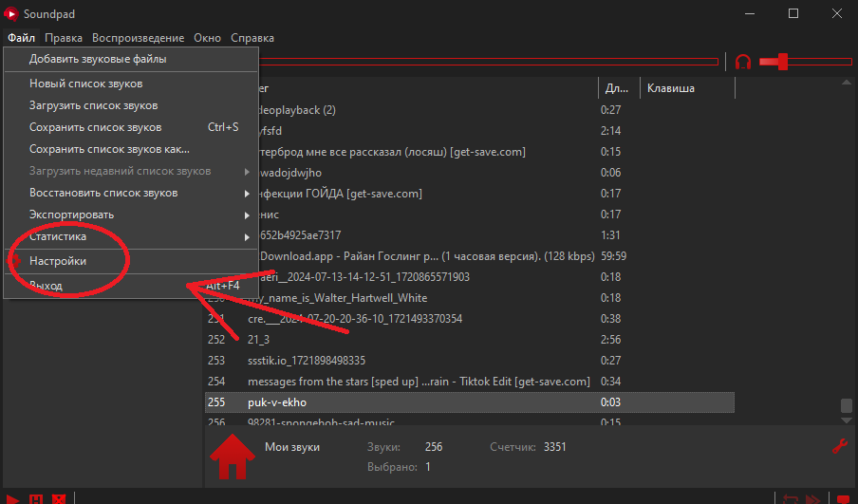This screenshot has height=504, width=858.
Task: Click the scrollbar down arrow
Action: coord(847,420)
